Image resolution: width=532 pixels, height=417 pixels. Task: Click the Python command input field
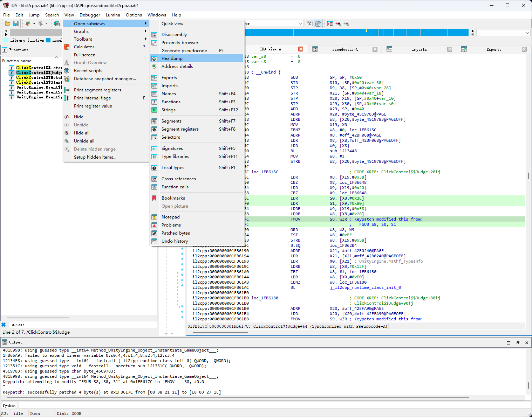click(274, 405)
